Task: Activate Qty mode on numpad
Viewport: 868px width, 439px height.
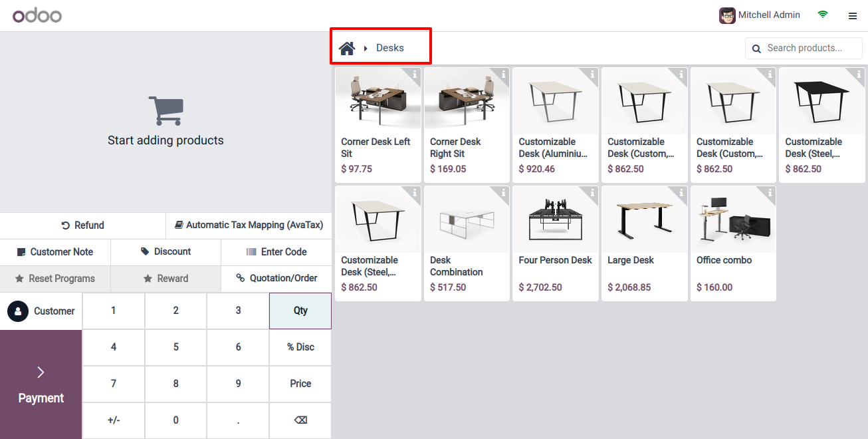Action: pyautogui.click(x=300, y=311)
